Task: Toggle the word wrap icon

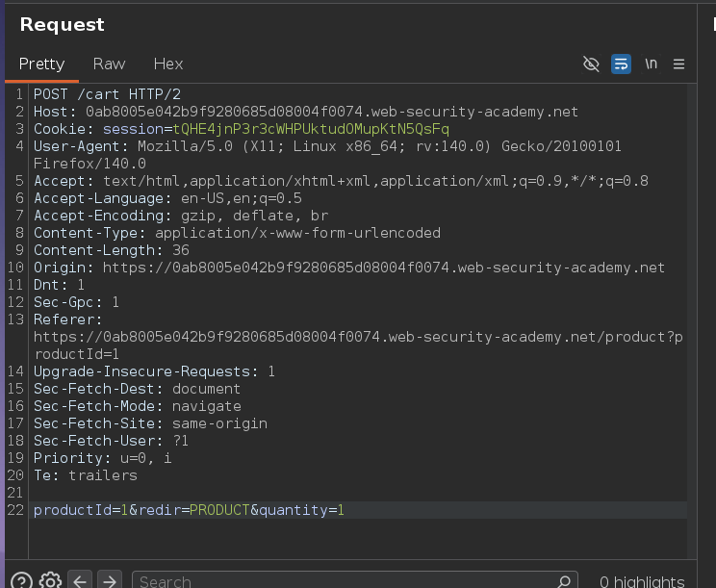Action: 621,64
